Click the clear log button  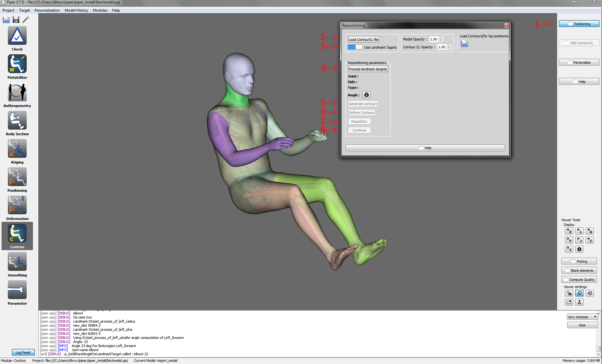click(x=582, y=325)
